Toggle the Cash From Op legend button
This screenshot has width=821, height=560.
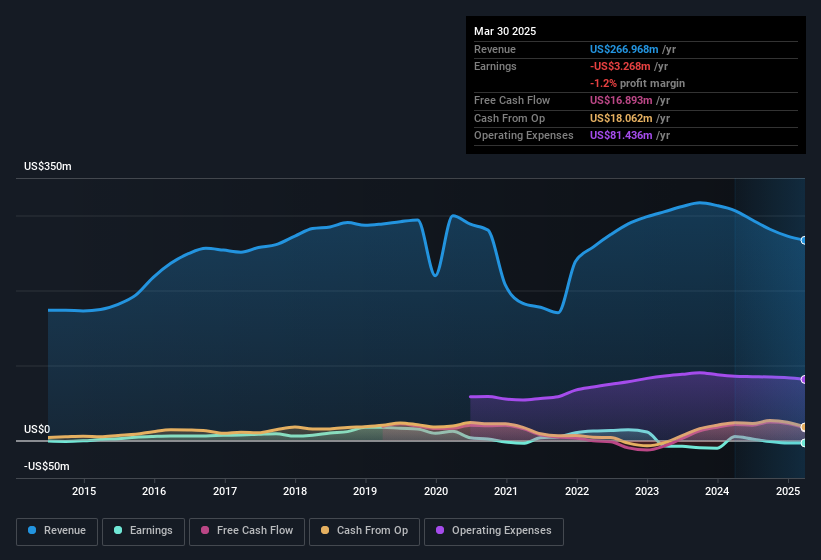click(x=364, y=531)
